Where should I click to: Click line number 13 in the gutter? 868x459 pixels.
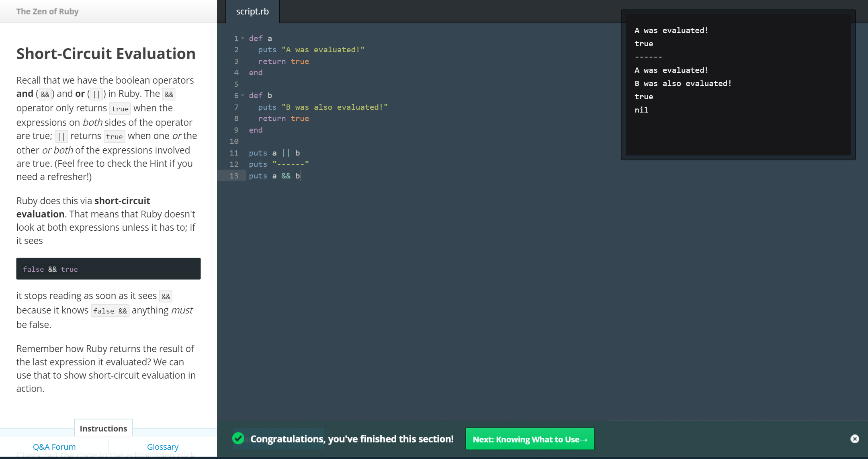pyautogui.click(x=234, y=176)
